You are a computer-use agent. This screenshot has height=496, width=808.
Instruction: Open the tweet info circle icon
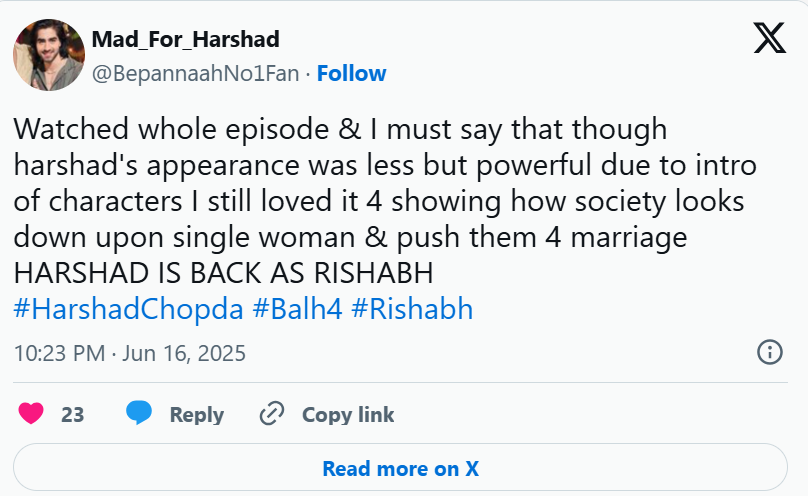pos(769,353)
